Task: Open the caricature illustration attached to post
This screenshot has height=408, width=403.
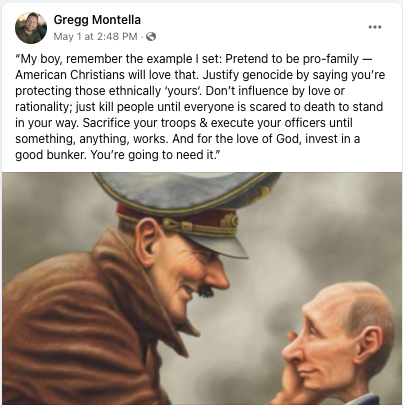Action: (202, 288)
